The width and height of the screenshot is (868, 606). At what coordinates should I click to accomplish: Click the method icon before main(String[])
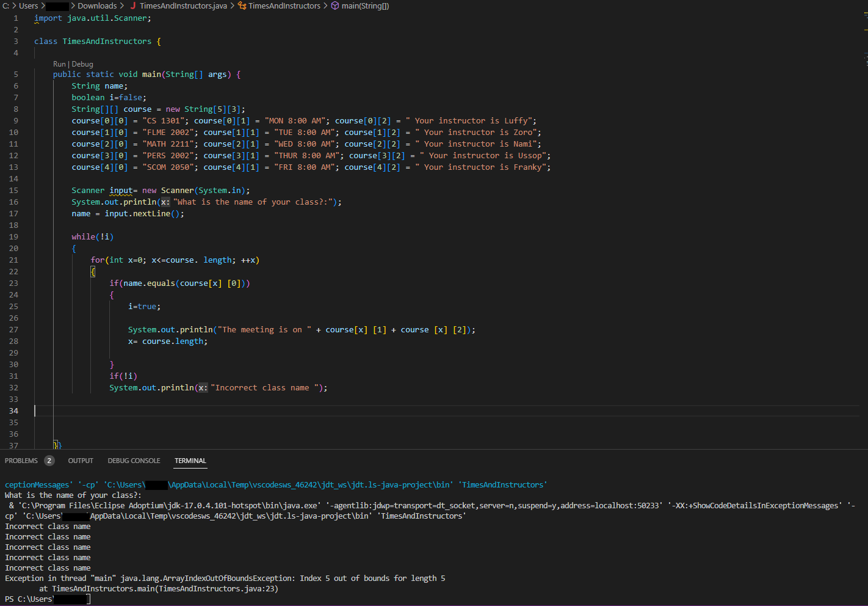335,5
